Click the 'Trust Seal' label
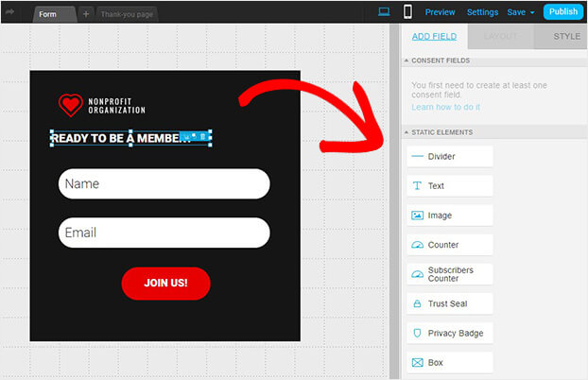The width and height of the screenshot is (588, 380). point(447,303)
